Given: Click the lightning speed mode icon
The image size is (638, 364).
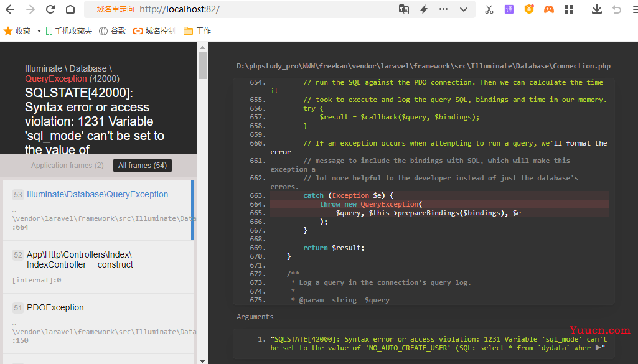Looking at the screenshot, I should coord(424,9).
